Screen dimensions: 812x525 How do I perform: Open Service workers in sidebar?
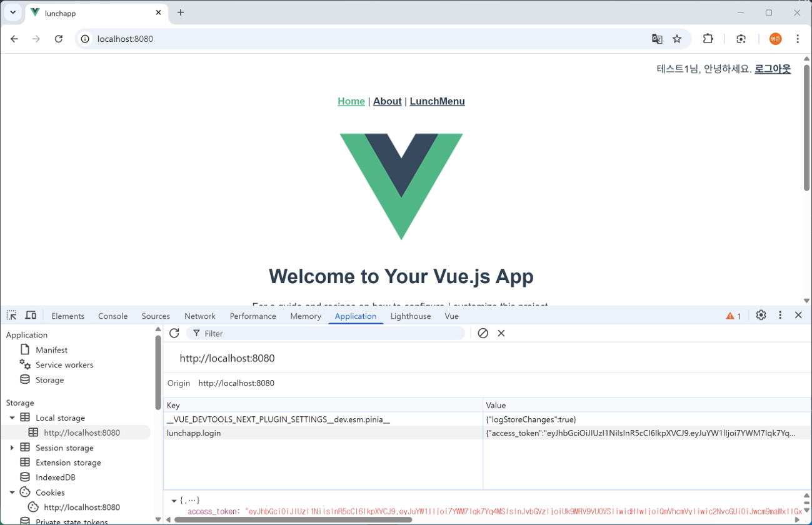pos(64,365)
